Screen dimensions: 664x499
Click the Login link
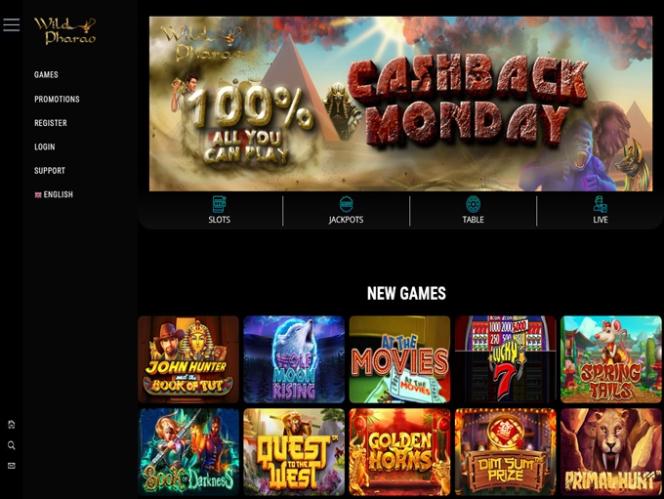pos(44,147)
